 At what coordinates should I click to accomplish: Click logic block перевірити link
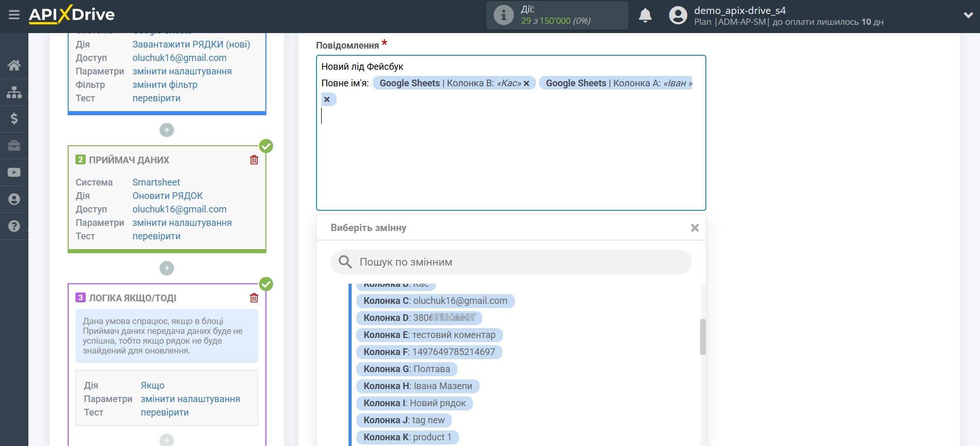click(x=165, y=412)
